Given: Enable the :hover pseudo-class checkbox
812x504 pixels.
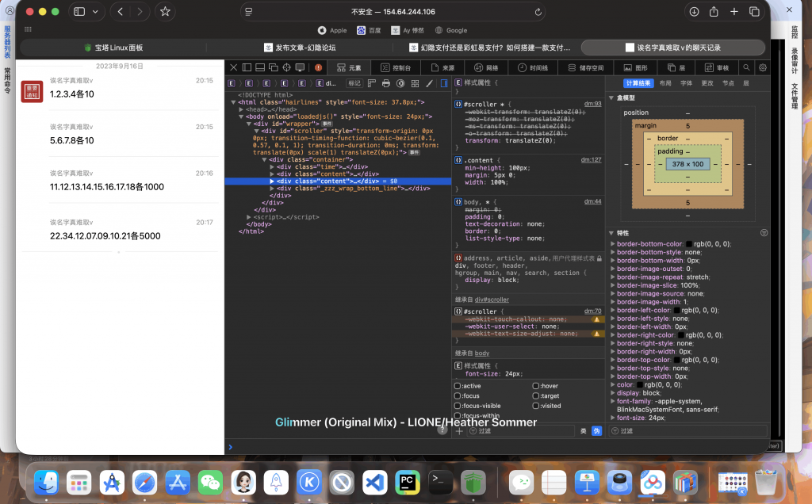Looking at the screenshot, I should click(535, 386).
